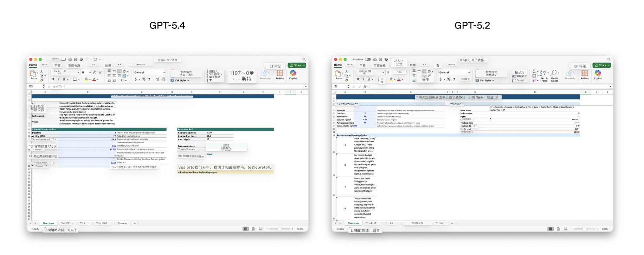Click Sort & Filter icon in right window
Screen dimensions: 644x255
pos(544,73)
